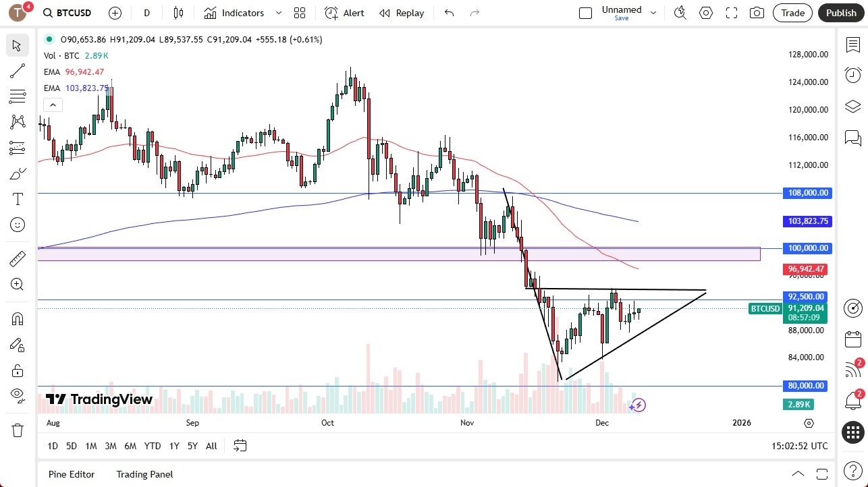The height and width of the screenshot is (487, 868).
Task: Select the measure ruler tool
Action: [x=18, y=258]
